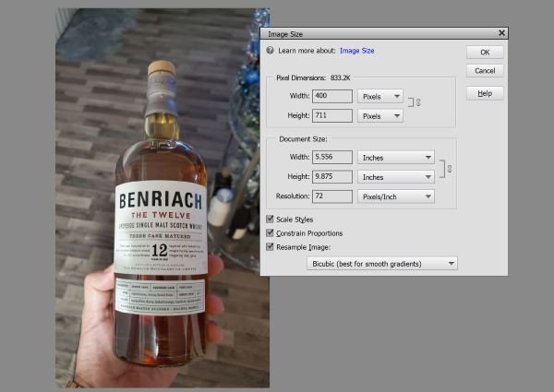Viewport: 554px width, 392px height.
Task: Click the Document Size group label
Action: click(303, 139)
